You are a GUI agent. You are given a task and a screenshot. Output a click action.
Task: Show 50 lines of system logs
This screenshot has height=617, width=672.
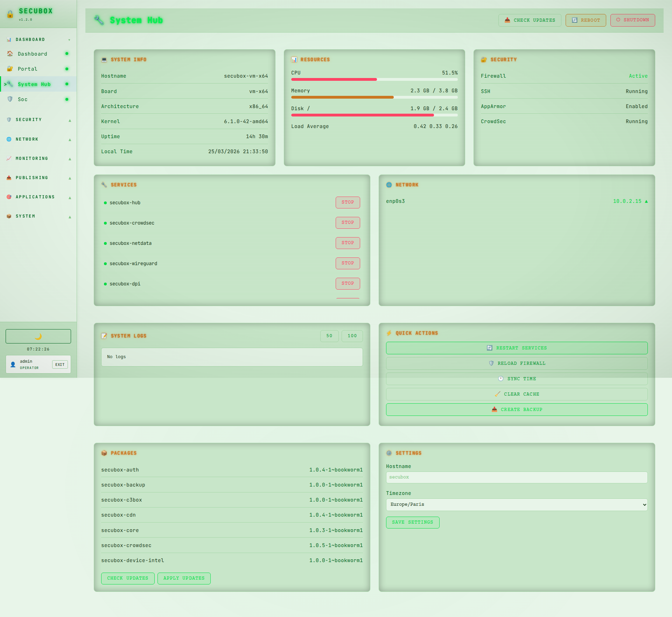point(329,336)
